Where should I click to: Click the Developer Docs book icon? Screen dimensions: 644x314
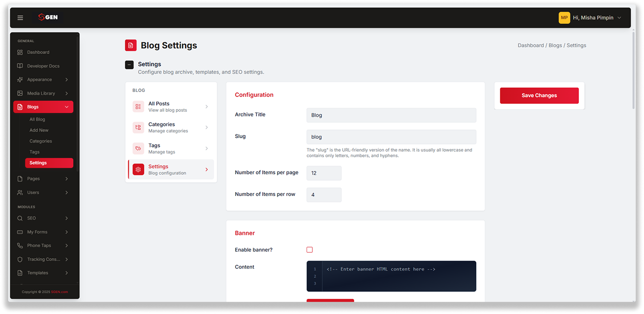[20, 66]
